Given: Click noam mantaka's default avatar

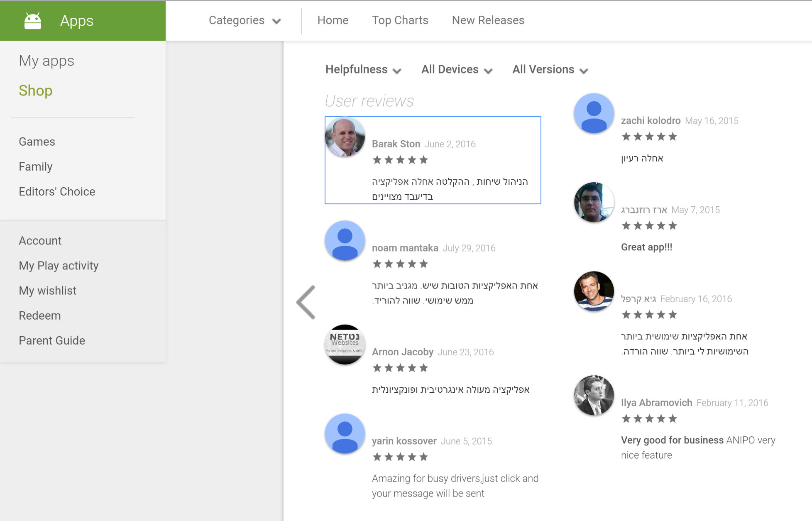Looking at the screenshot, I should point(345,241).
